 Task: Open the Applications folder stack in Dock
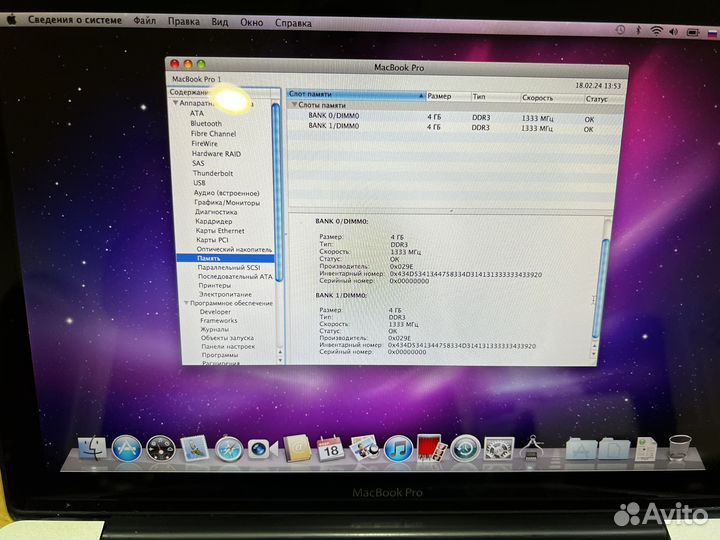tap(581, 448)
